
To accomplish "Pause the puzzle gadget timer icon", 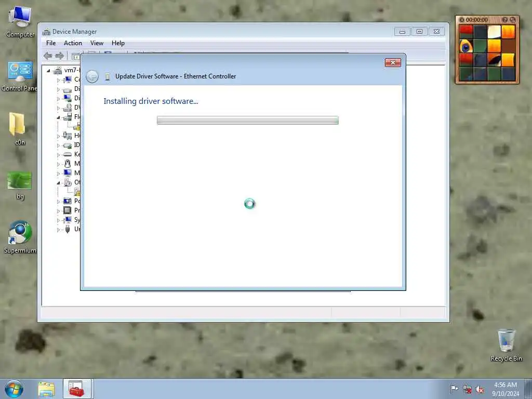I will (x=461, y=20).
